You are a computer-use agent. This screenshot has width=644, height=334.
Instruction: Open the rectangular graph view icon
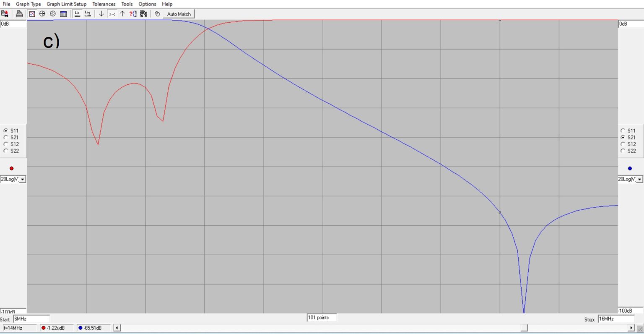(x=32, y=13)
